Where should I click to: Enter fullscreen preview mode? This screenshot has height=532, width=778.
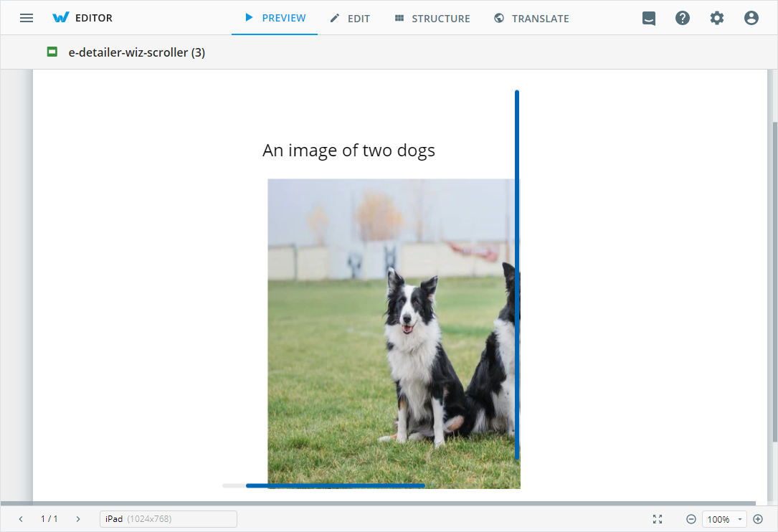click(x=658, y=519)
